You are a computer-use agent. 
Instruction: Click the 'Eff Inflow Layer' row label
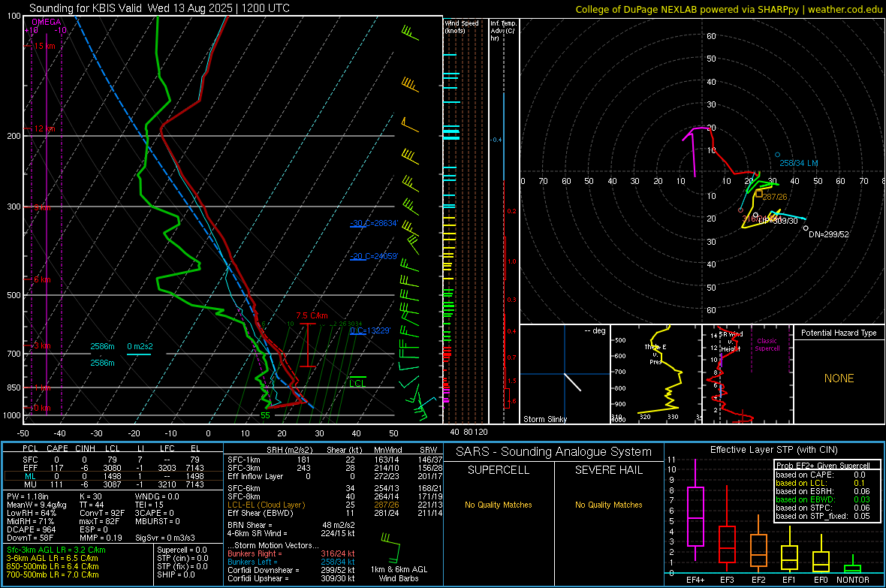tap(255, 476)
